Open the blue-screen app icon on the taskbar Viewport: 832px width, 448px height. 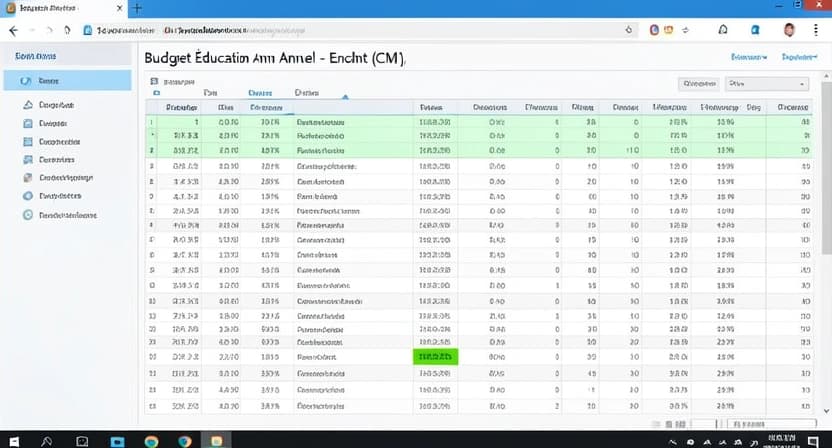(x=117, y=441)
